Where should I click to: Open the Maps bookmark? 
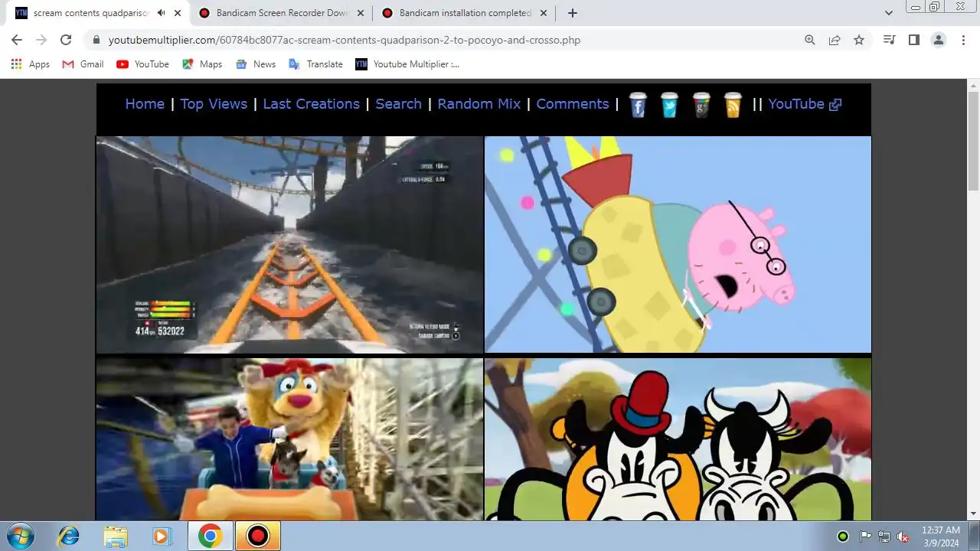point(202,64)
